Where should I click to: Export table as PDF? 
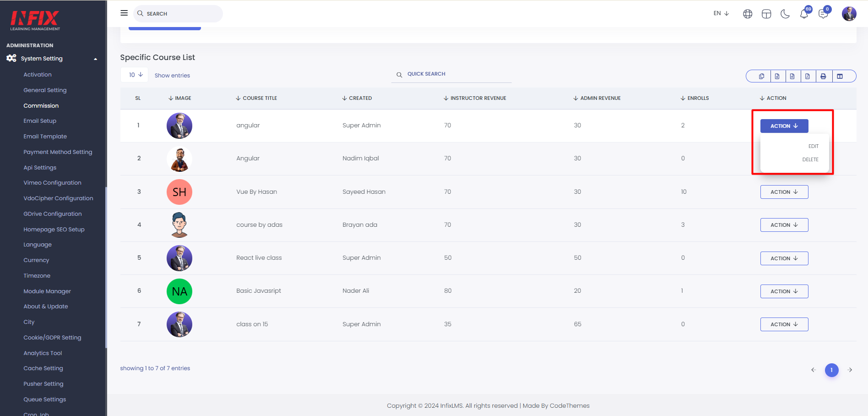point(808,76)
